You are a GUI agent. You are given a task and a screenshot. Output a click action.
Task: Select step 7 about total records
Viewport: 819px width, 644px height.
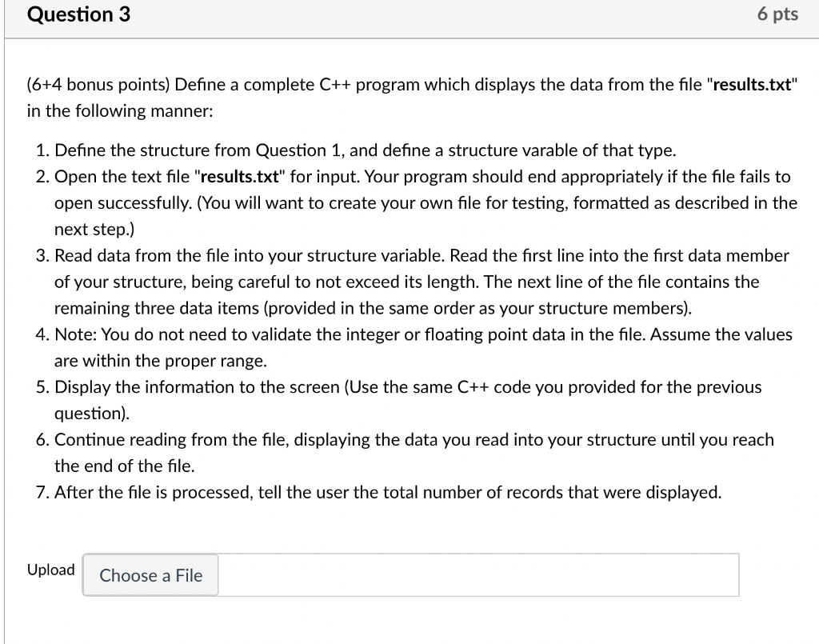(x=388, y=492)
